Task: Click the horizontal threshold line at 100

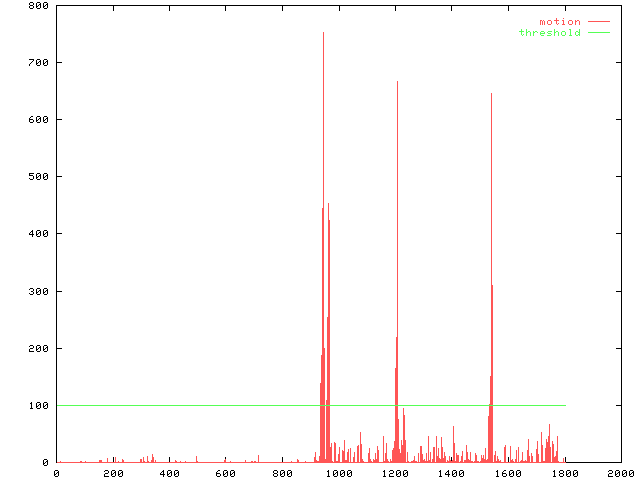Action: pyautogui.click(x=200, y=405)
